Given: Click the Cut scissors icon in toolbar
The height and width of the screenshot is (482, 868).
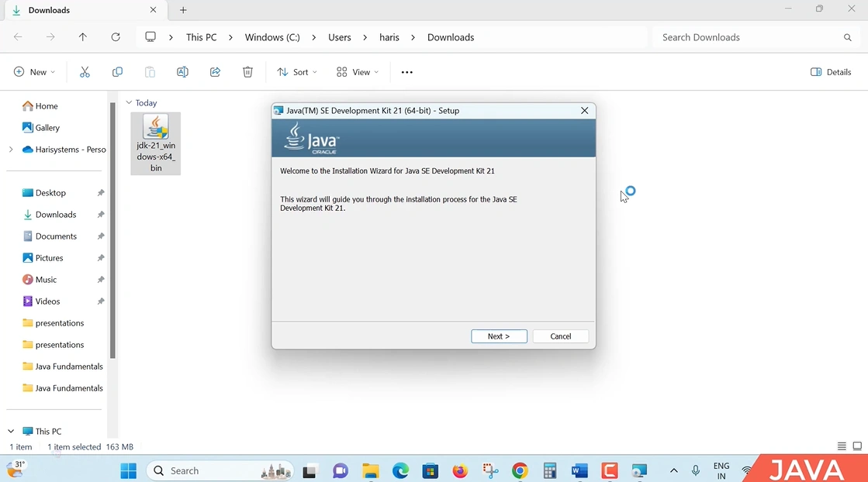Looking at the screenshot, I should tap(85, 72).
